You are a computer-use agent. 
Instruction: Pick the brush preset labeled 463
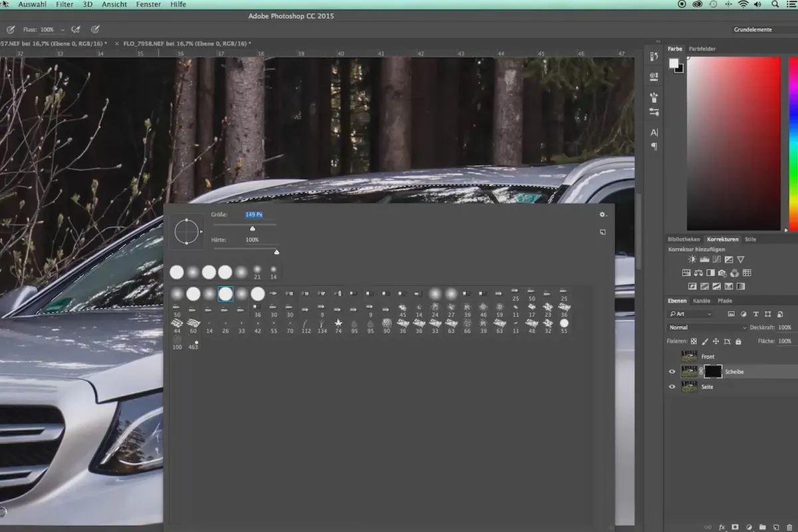pos(193,343)
